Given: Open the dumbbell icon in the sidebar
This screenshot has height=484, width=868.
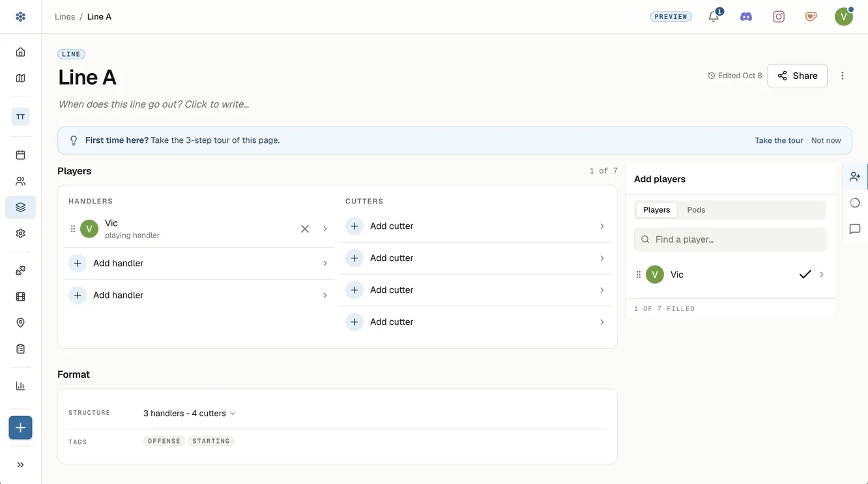Looking at the screenshot, I should pyautogui.click(x=20, y=271).
